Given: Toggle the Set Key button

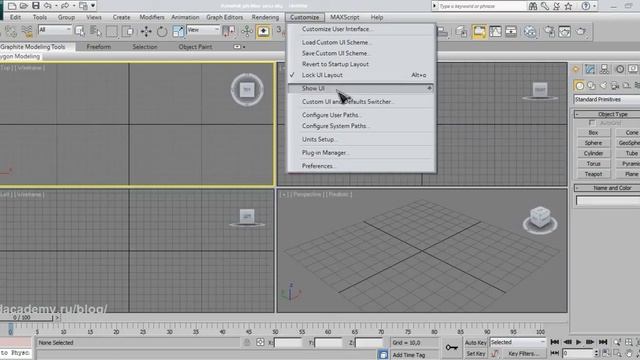Looking at the screenshot, I should 476,354.
